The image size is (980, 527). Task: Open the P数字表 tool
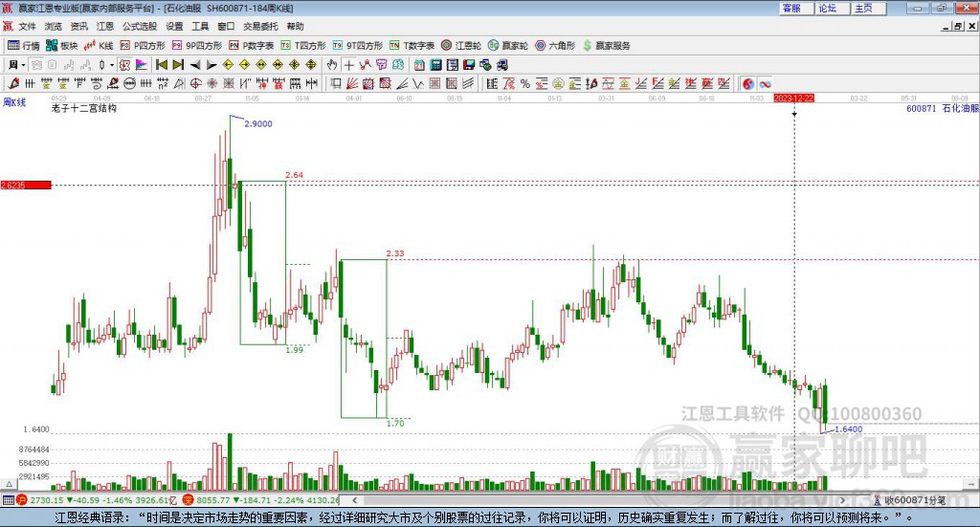pyautogui.click(x=252, y=46)
